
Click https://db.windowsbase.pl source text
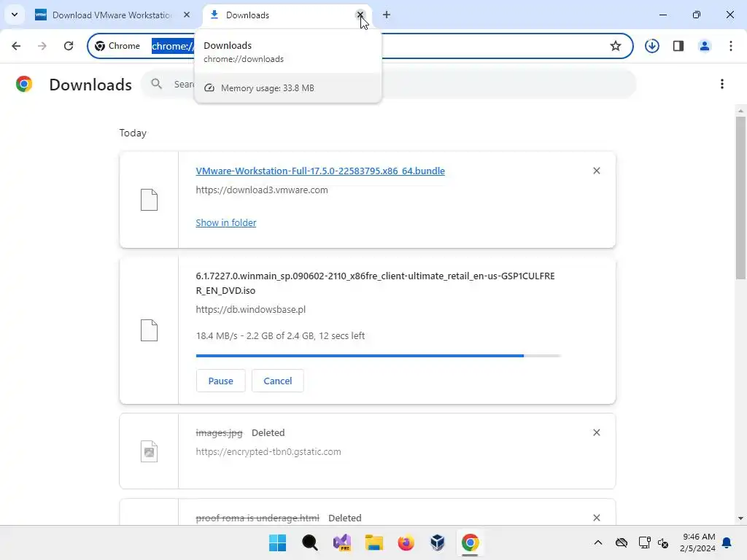251,309
